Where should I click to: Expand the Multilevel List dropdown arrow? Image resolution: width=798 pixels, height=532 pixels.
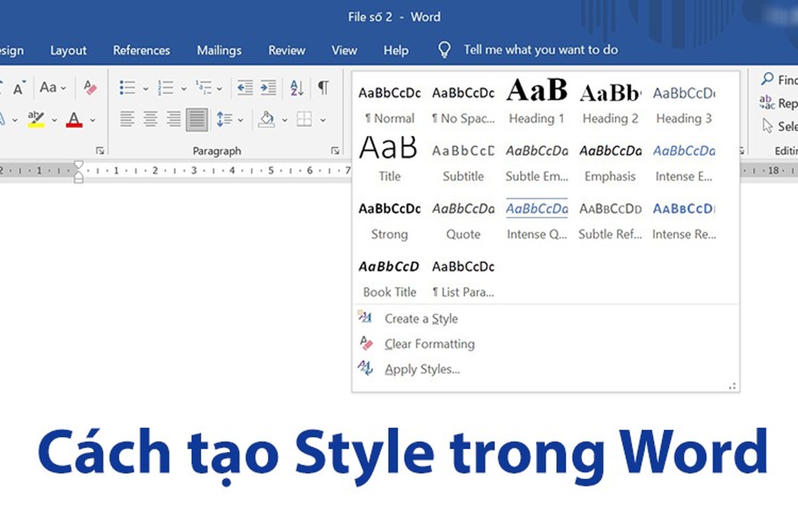coord(219,89)
